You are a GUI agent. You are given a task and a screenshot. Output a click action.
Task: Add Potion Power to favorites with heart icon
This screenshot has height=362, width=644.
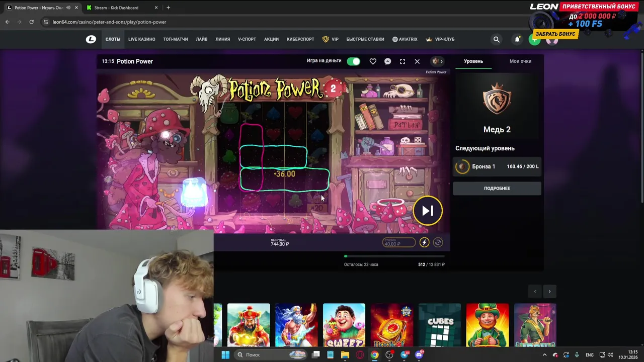click(373, 61)
